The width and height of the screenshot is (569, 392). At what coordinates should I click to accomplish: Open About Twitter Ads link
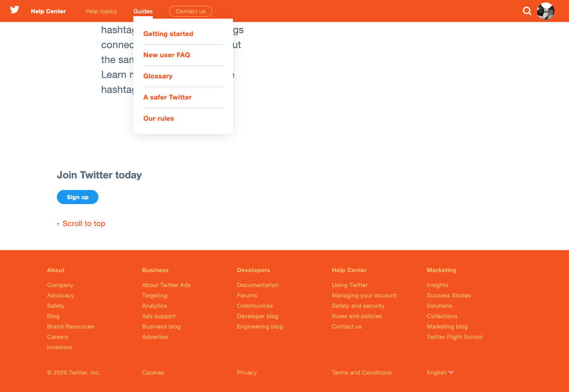[x=167, y=285]
